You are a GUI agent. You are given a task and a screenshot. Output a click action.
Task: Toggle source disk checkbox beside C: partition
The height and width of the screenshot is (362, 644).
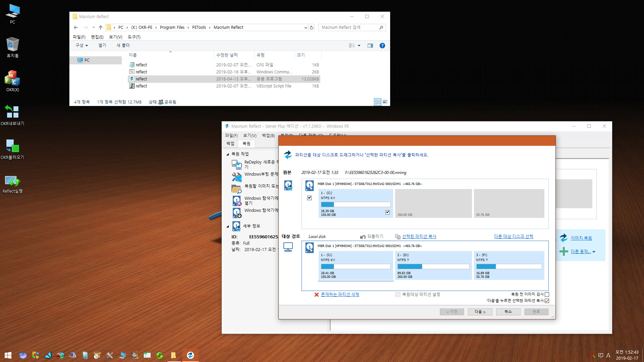pyautogui.click(x=309, y=198)
